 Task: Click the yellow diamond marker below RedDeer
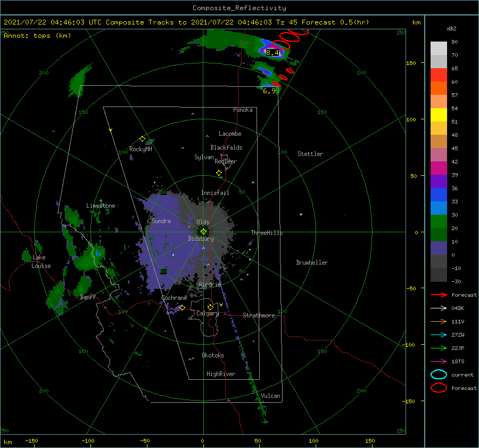coord(219,173)
